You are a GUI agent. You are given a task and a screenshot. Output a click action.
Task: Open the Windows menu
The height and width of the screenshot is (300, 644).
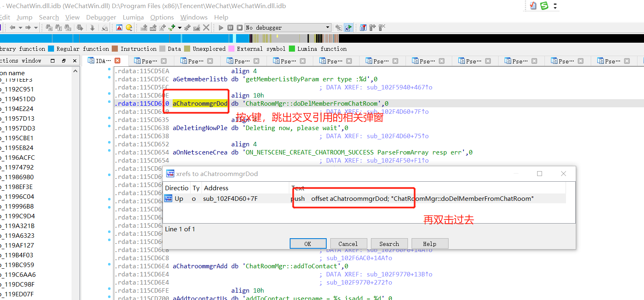[194, 17]
